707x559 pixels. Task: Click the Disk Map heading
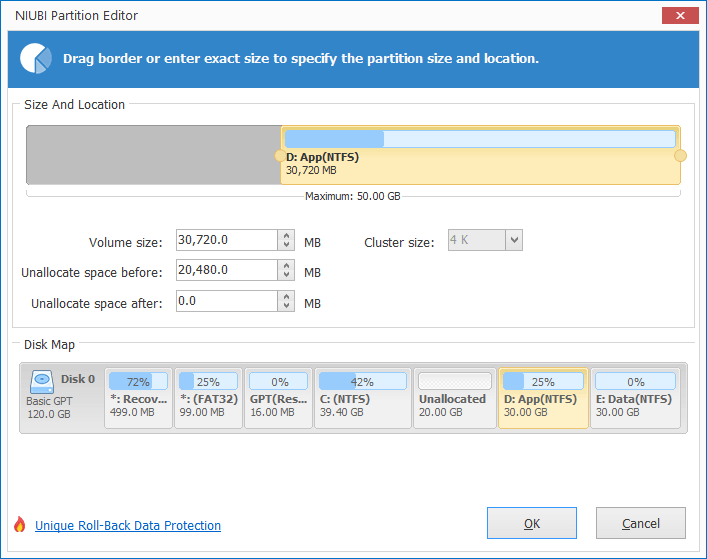[49, 345]
